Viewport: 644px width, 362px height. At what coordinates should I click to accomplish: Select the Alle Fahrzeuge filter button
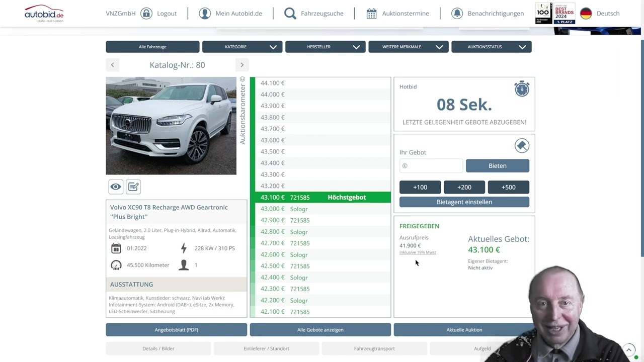point(152,47)
